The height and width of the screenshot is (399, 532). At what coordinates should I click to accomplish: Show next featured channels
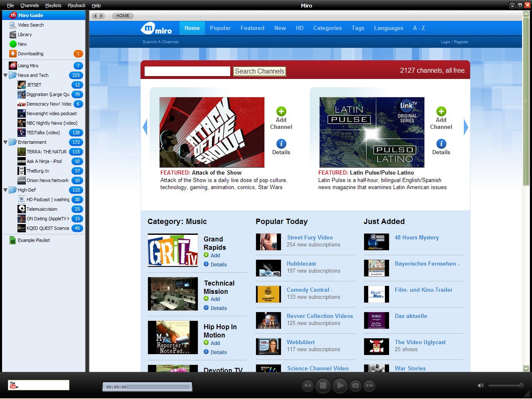tap(466, 127)
